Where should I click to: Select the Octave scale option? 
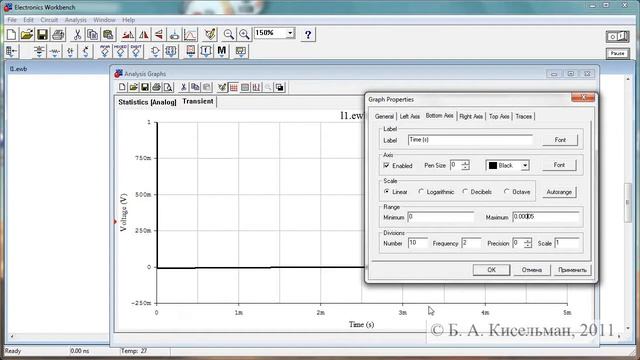(x=507, y=191)
